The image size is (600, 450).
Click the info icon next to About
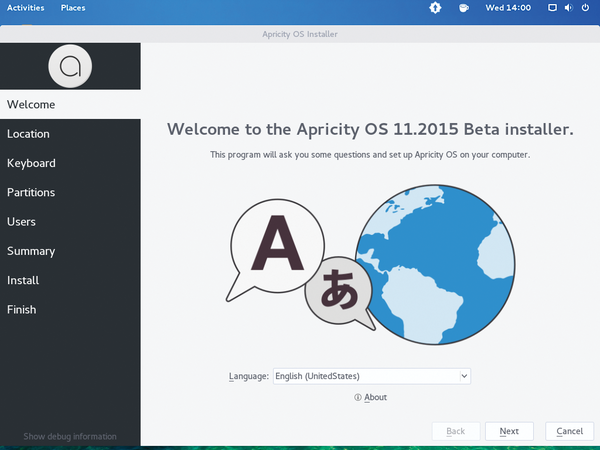[x=358, y=397]
